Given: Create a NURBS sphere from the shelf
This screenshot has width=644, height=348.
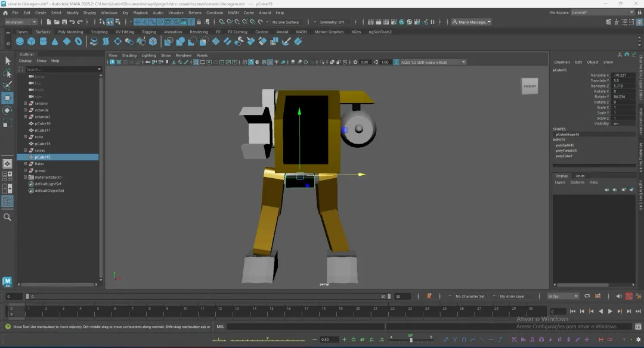Looking at the screenshot, I should [20, 42].
